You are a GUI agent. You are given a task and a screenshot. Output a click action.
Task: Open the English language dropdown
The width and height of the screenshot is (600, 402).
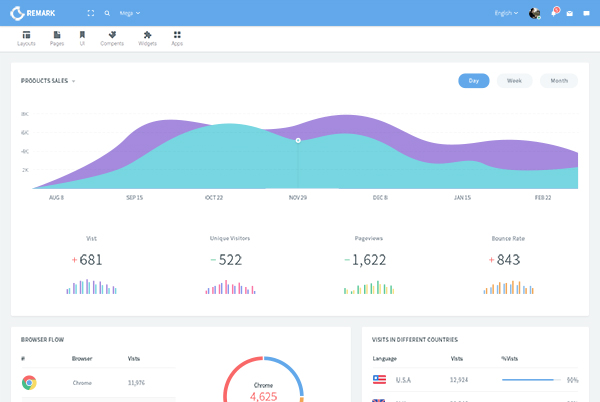tap(506, 13)
